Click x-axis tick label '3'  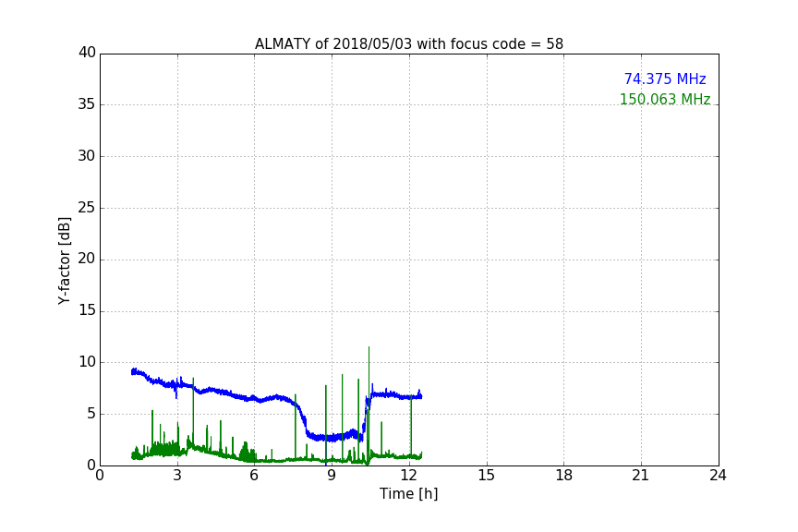[x=177, y=476]
